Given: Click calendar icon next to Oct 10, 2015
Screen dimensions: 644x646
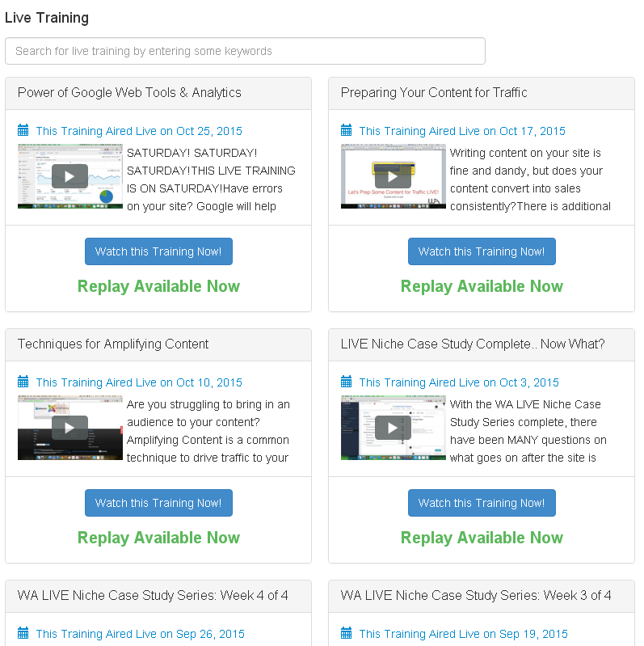Looking at the screenshot, I should point(23,382).
